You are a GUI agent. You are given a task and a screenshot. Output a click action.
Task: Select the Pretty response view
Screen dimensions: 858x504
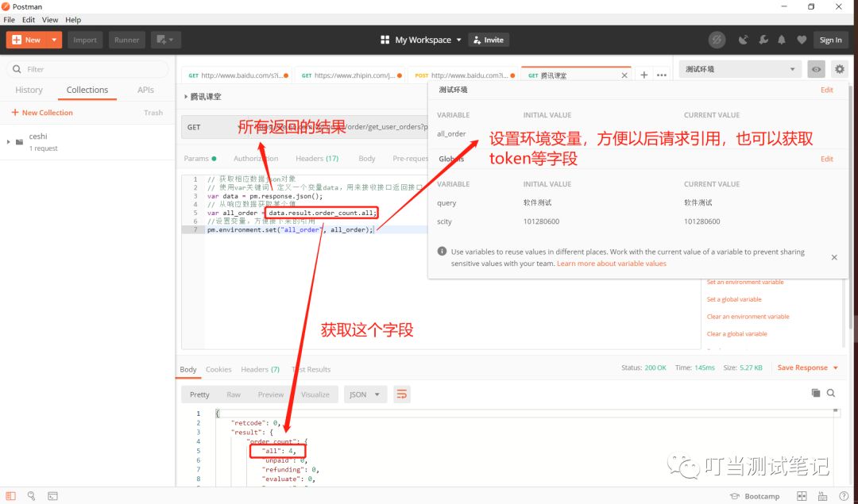click(199, 394)
